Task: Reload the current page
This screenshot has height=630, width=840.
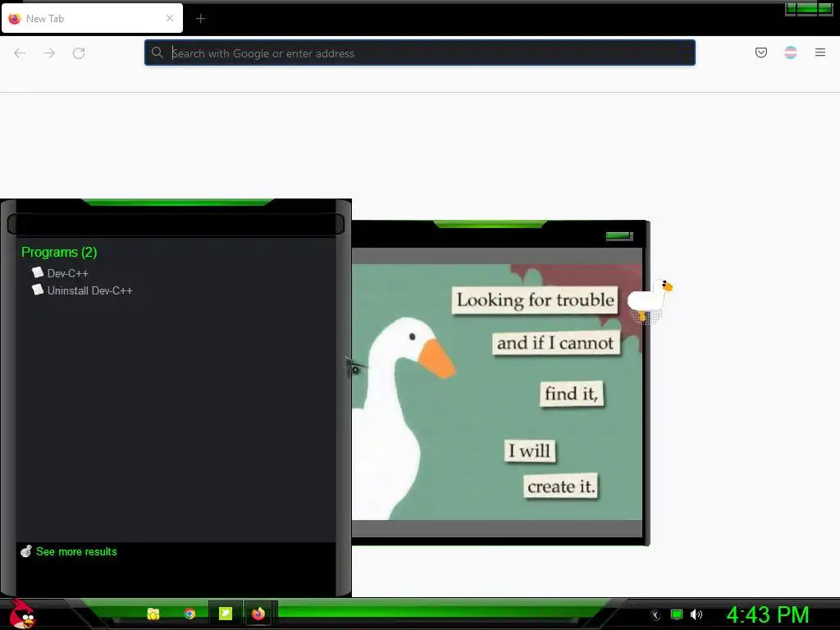Action: pyautogui.click(x=79, y=53)
